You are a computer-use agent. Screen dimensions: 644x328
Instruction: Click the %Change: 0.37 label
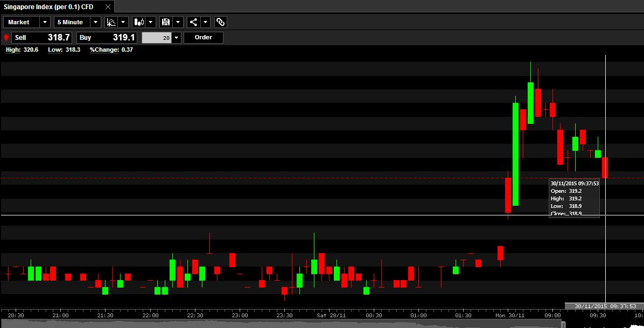[x=111, y=50]
